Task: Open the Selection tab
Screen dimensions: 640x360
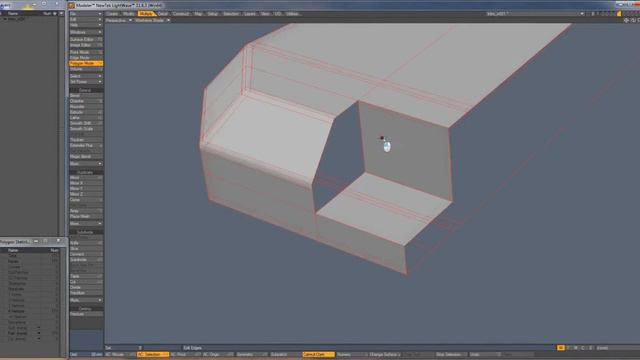Action: pyautogui.click(x=231, y=14)
